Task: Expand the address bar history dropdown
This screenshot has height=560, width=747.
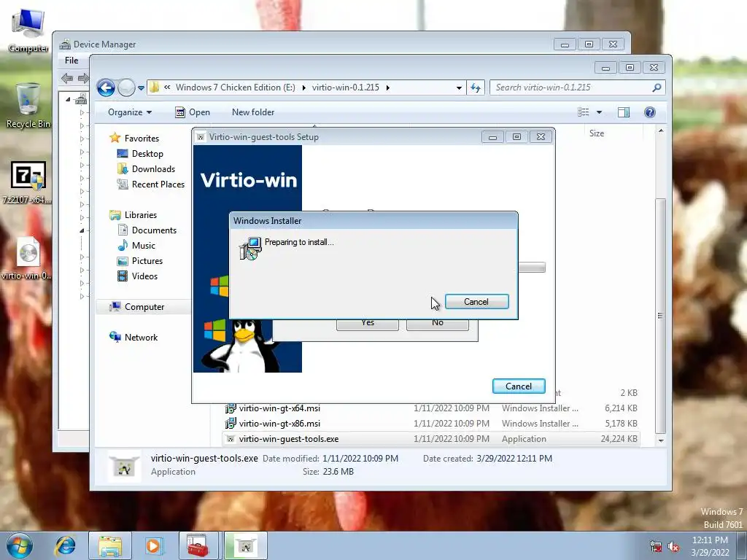Action: tap(459, 87)
